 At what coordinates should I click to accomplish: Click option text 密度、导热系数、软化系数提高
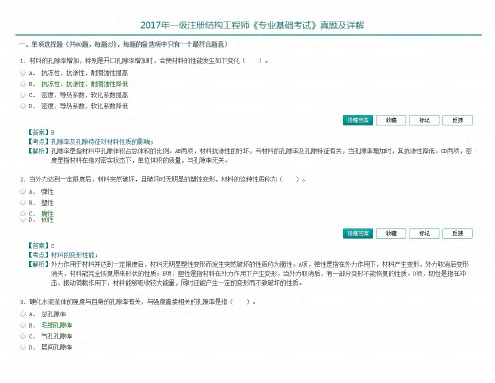click(85, 95)
